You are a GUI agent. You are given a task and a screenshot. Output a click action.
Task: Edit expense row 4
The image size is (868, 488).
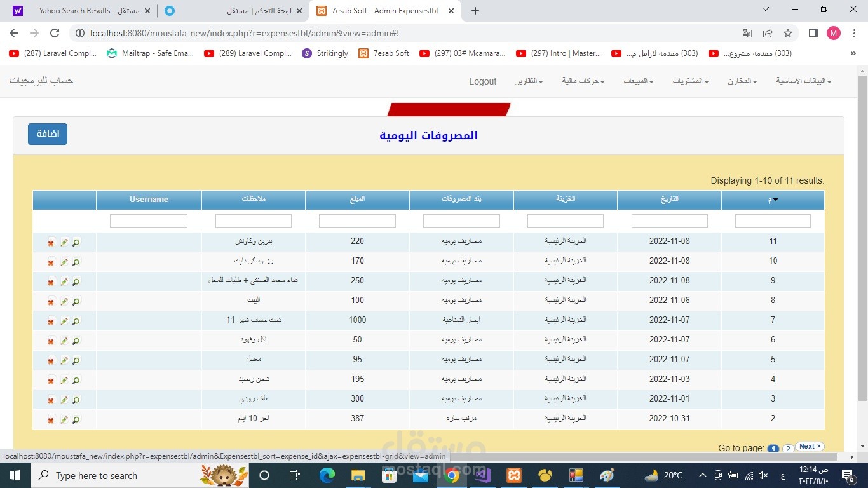64,380
